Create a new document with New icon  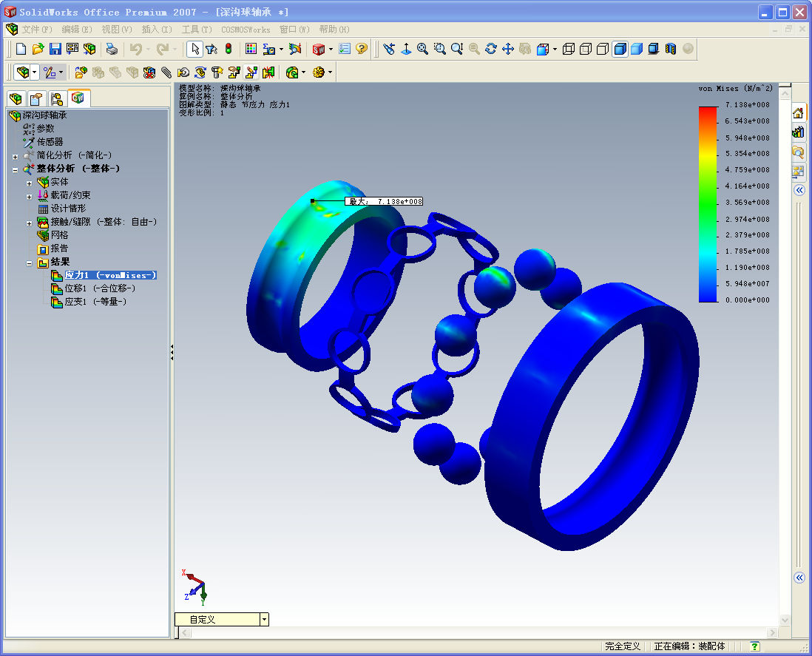pyautogui.click(x=21, y=50)
